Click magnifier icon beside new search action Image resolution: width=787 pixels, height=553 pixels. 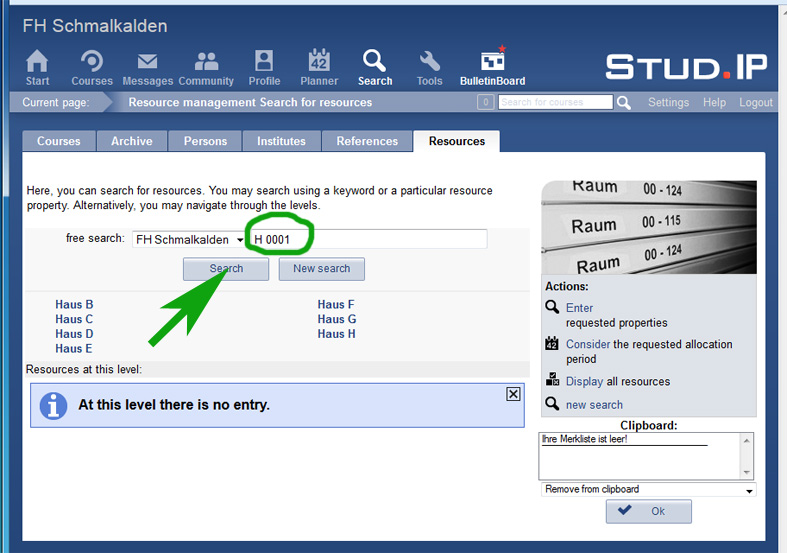[552, 403]
